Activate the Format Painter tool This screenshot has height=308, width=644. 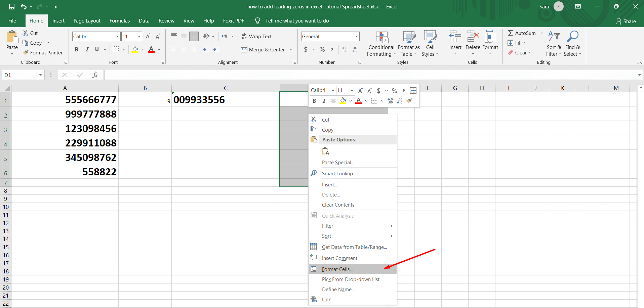pyautogui.click(x=43, y=52)
